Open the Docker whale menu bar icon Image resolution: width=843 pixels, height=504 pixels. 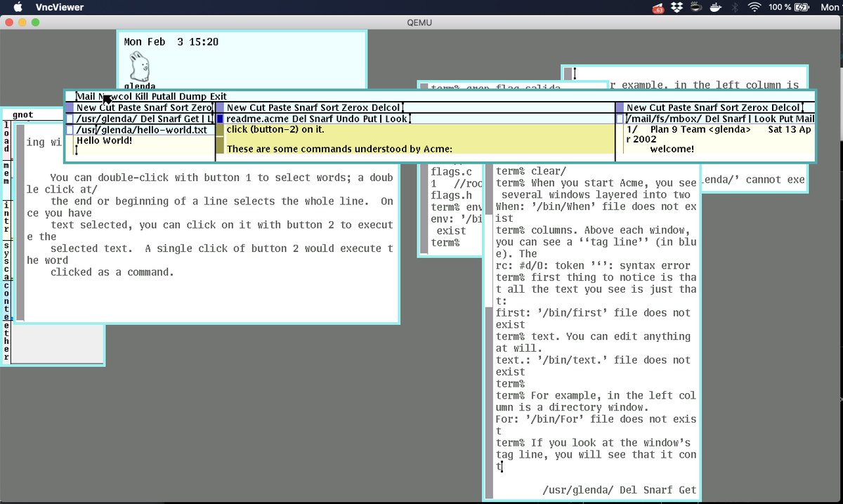715,7
